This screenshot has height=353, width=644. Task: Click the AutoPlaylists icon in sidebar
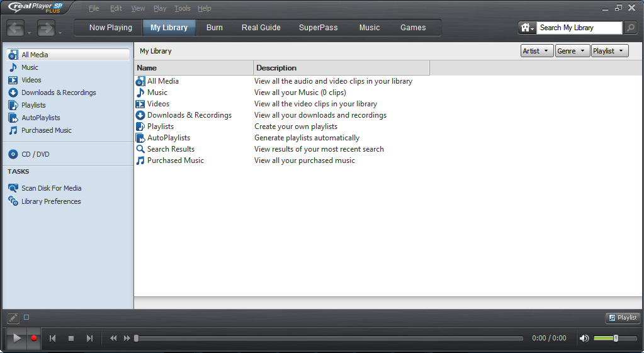(13, 118)
